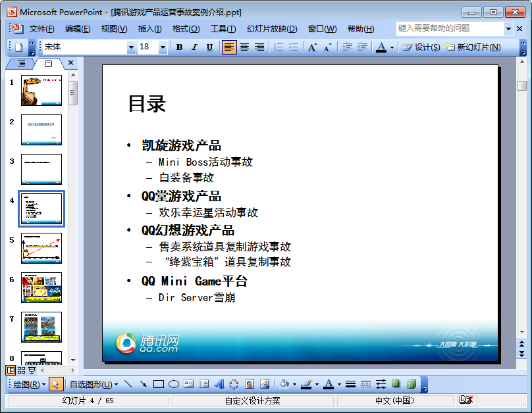Select slide 6 thumbnail
This screenshot has width=532, height=413.
41,287
